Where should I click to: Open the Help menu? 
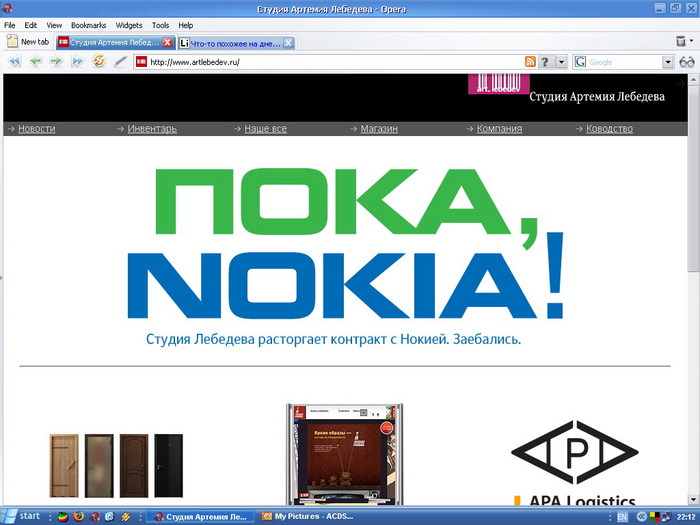pyautogui.click(x=185, y=25)
